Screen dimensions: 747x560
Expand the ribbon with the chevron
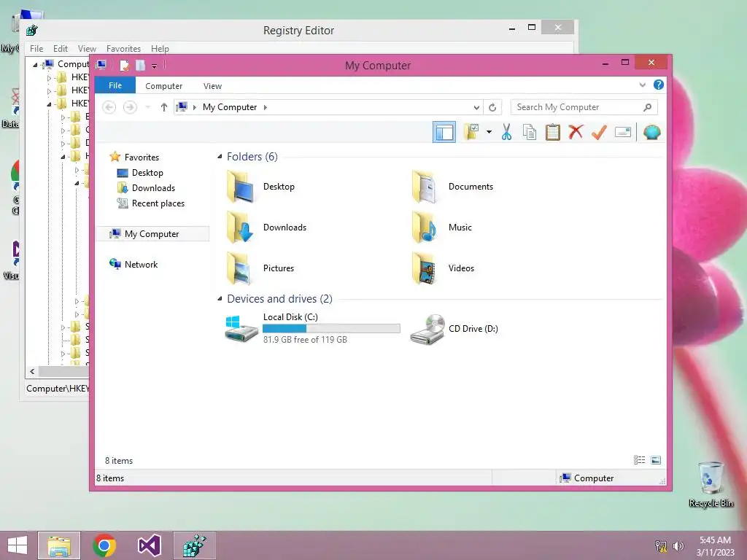(642, 85)
